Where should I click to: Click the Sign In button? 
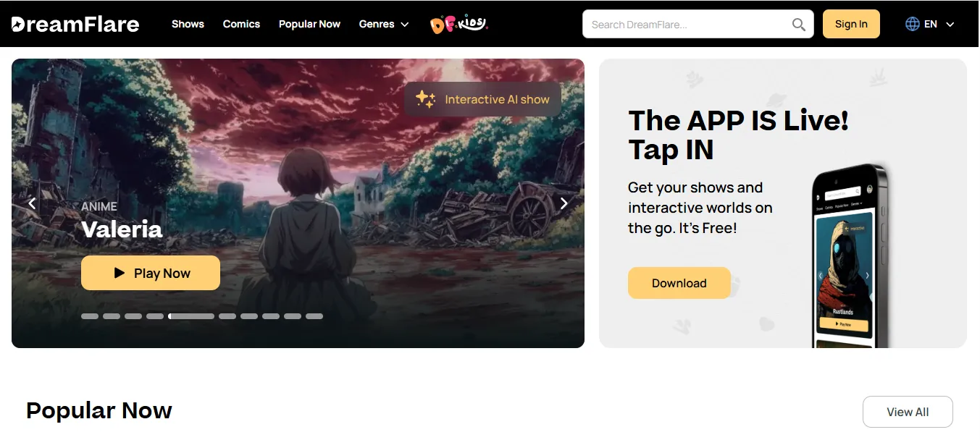(x=851, y=24)
